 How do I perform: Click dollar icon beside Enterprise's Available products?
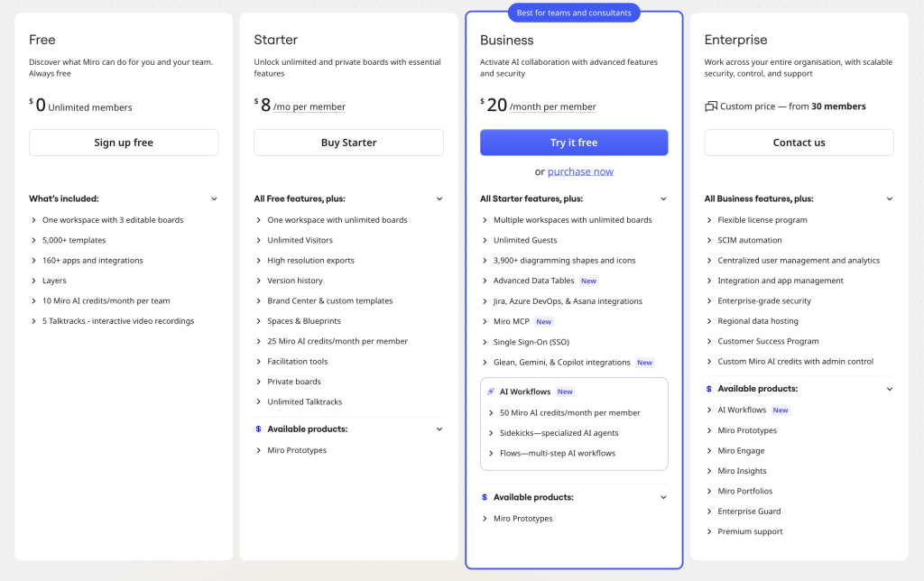(x=708, y=389)
